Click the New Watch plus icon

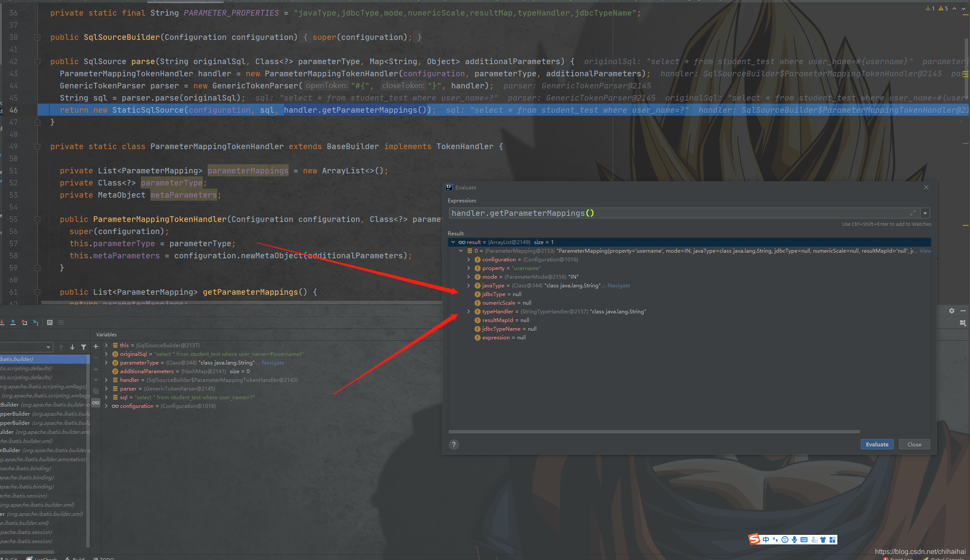[x=96, y=346]
